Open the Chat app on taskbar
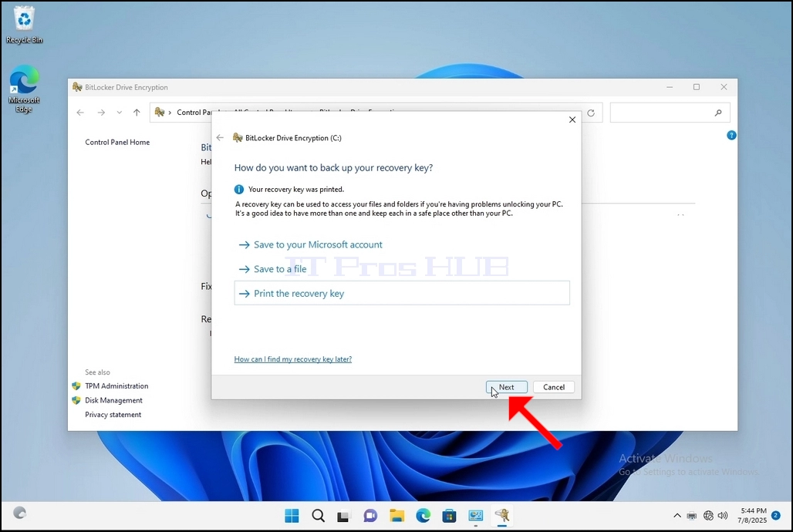This screenshot has width=793, height=532. 370,515
